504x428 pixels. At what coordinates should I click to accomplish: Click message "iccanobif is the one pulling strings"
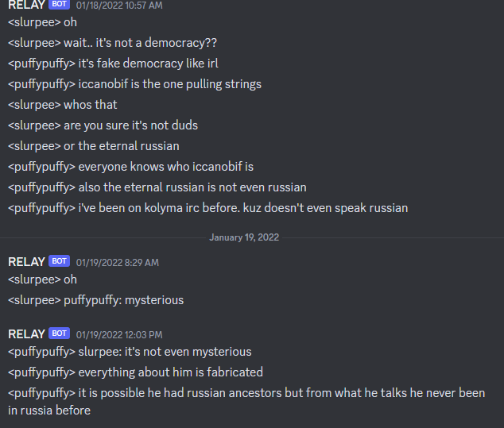tap(134, 84)
